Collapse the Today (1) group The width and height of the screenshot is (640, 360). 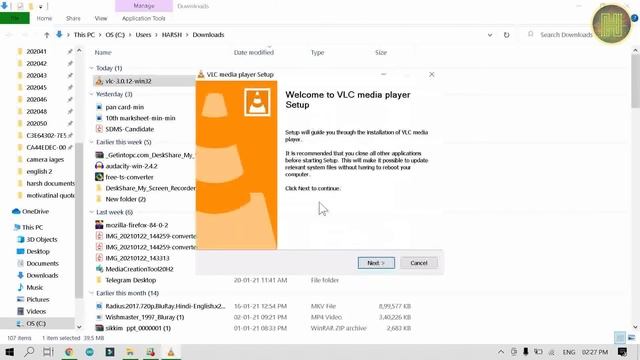(x=91, y=68)
